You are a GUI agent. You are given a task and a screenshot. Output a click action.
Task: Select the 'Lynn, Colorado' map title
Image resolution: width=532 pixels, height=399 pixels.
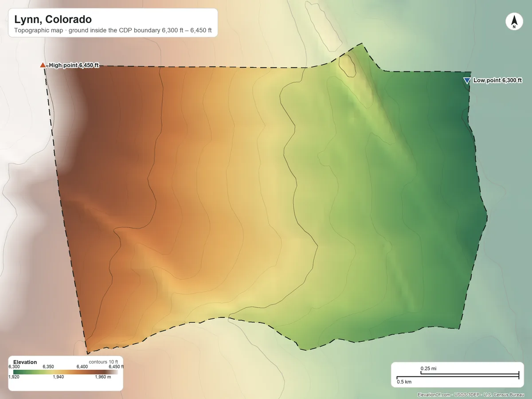click(x=53, y=20)
